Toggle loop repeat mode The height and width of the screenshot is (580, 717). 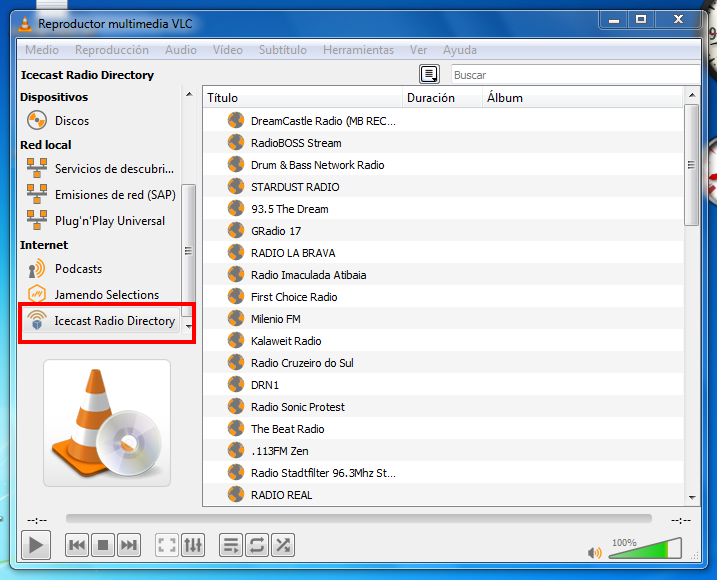pyautogui.click(x=257, y=545)
